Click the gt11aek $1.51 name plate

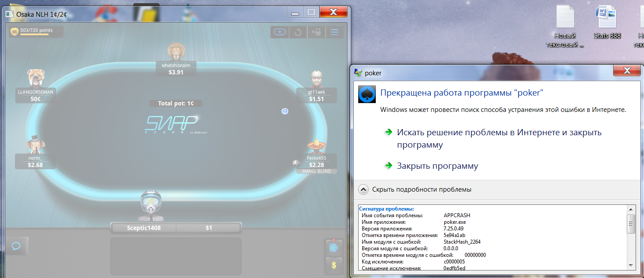[x=316, y=96]
